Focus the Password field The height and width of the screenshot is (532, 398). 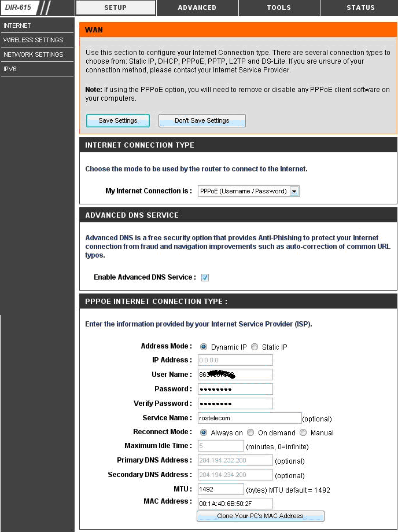coord(235,389)
